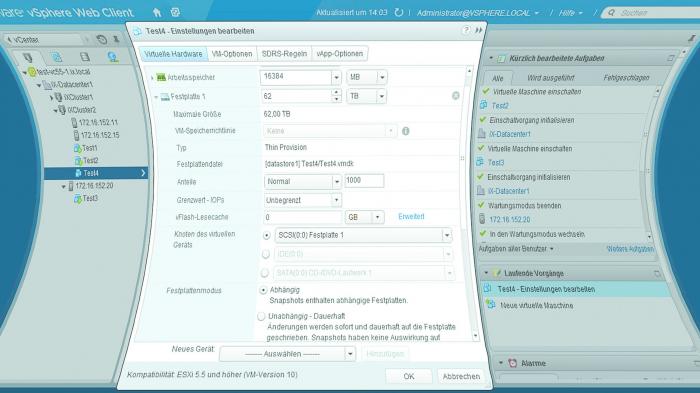
Task: Show Wird ausgeführt tasks tab
Action: click(550, 78)
